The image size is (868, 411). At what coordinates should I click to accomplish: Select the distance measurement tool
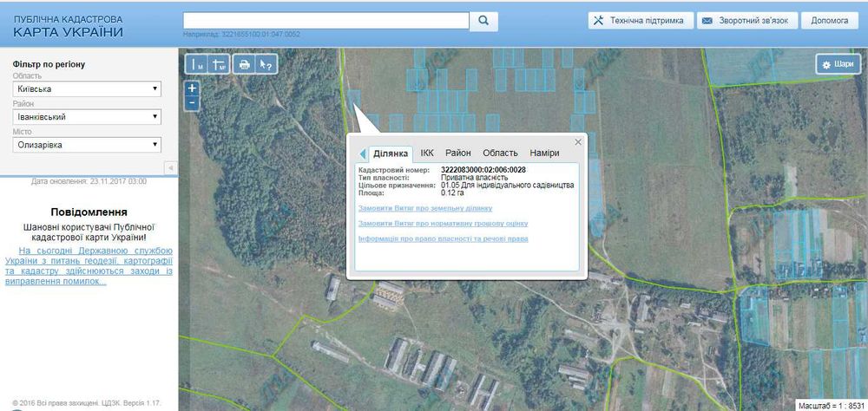[x=195, y=64]
